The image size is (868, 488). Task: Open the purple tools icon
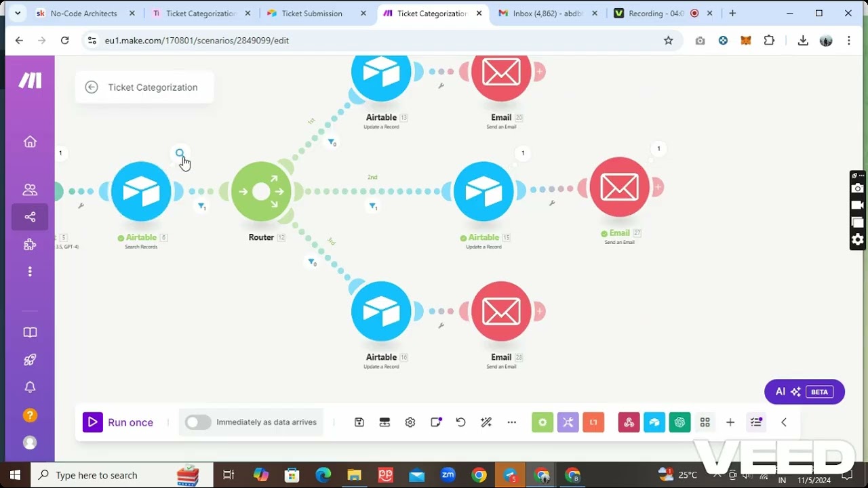tap(568, 422)
